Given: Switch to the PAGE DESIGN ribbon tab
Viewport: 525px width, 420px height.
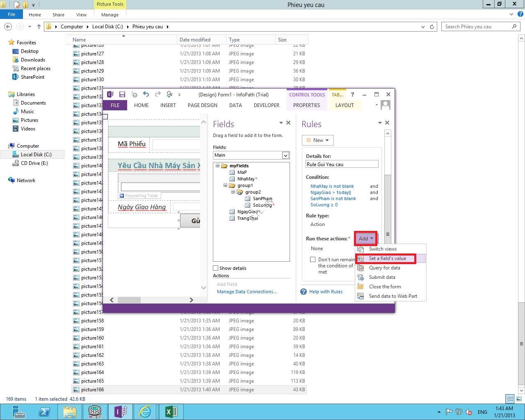Looking at the screenshot, I should tap(202, 105).
